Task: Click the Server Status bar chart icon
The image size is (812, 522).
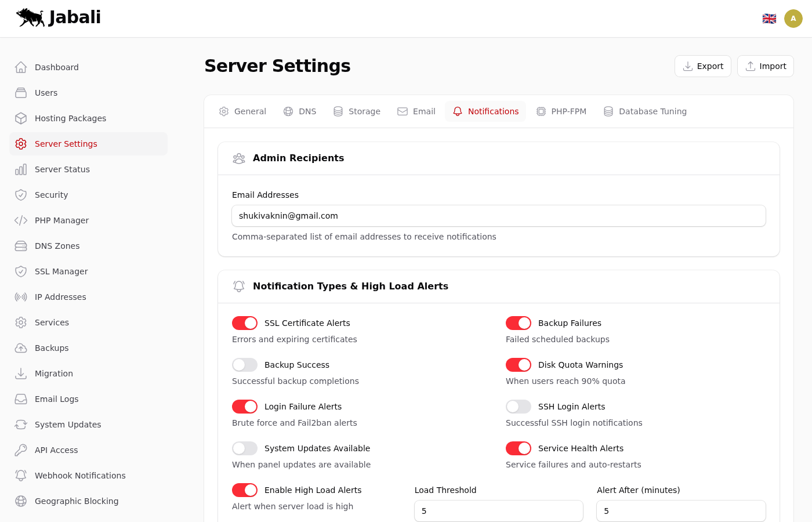Action: coord(21,169)
